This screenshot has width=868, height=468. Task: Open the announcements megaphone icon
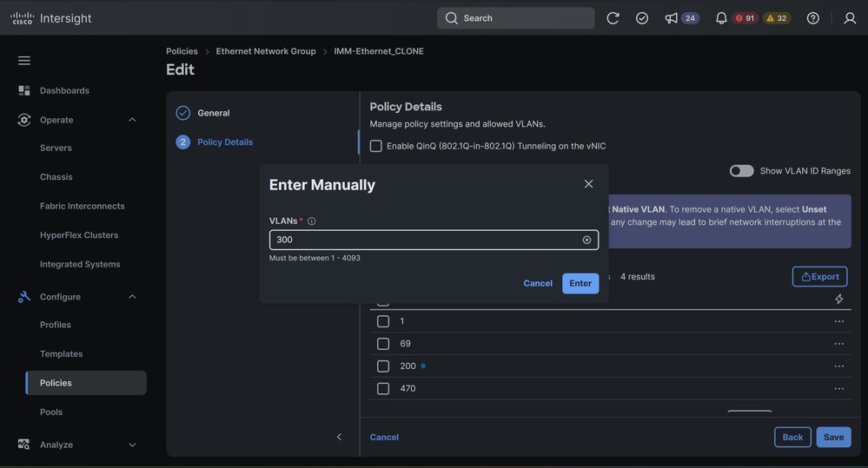(x=671, y=18)
